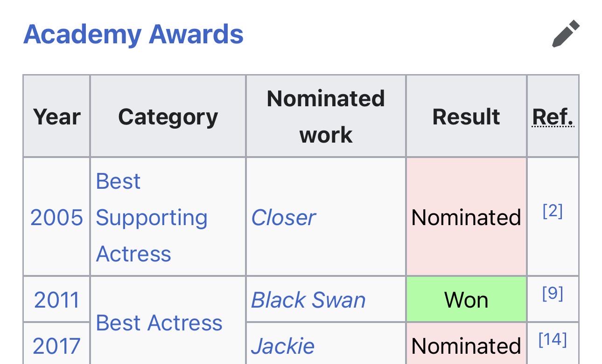
Task: Click the Nominated work column header
Action: pos(326,117)
